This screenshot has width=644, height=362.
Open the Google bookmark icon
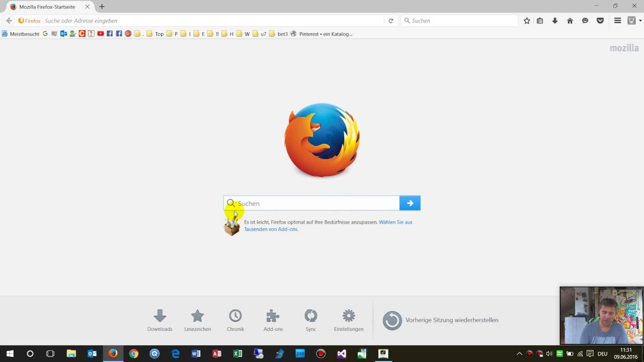tap(45, 34)
